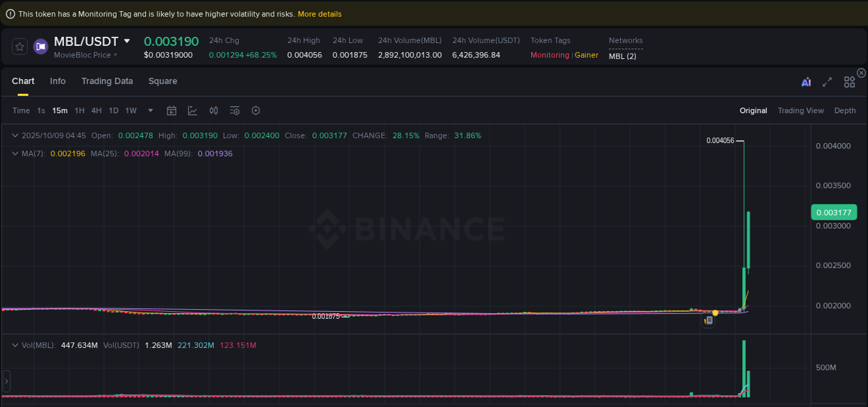The width and height of the screenshot is (868, 407).
Task: Open the chart display options icon
Action: point(234,110)
